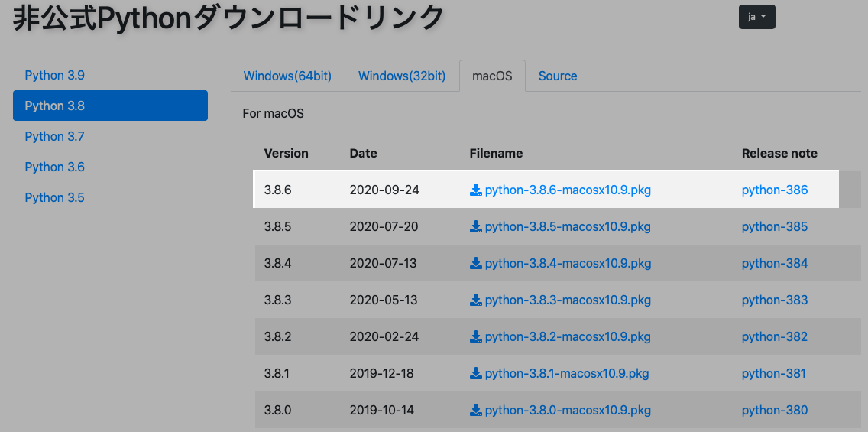Choose Python 3.7 from version list

55,136
